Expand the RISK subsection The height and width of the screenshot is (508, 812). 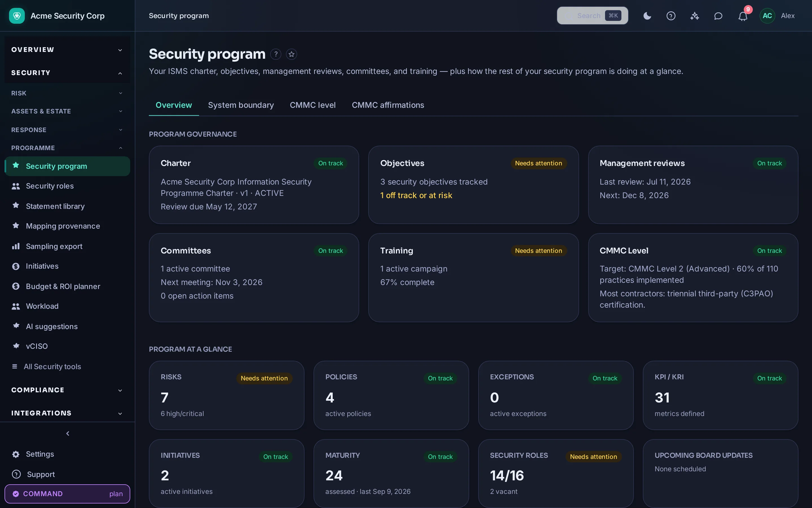67,93
